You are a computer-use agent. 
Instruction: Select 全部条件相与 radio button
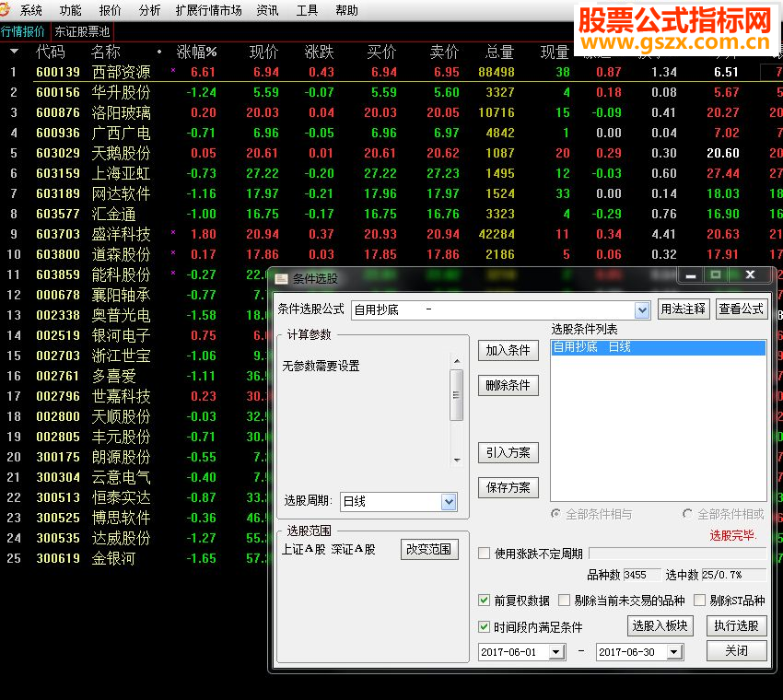555,514
